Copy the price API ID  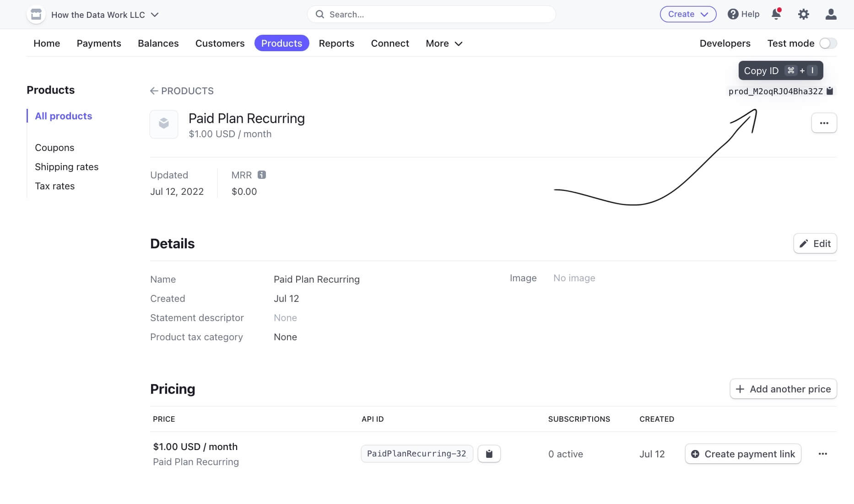tap(489, 454)
